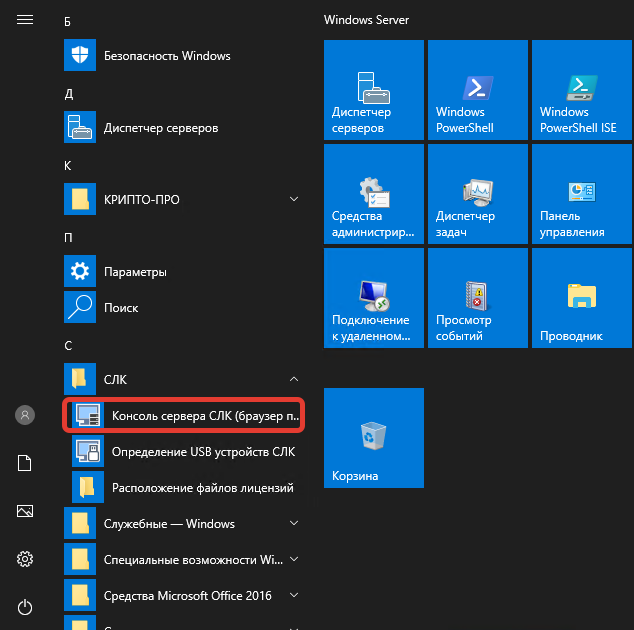Viewport: 634px width, 630px height.
Task: Collapse the СЛК folder
Action: click(294, 380)
